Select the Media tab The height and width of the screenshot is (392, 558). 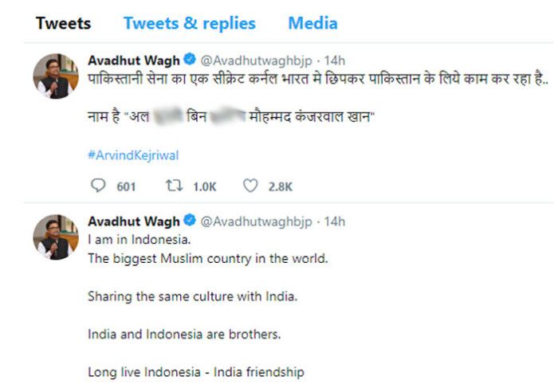coord(312,23)
